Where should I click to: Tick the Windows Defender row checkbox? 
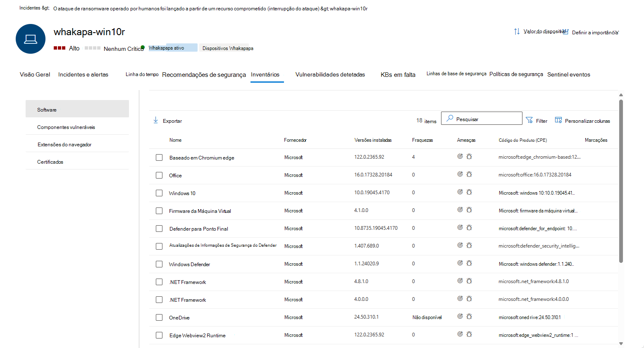point(159,264)
